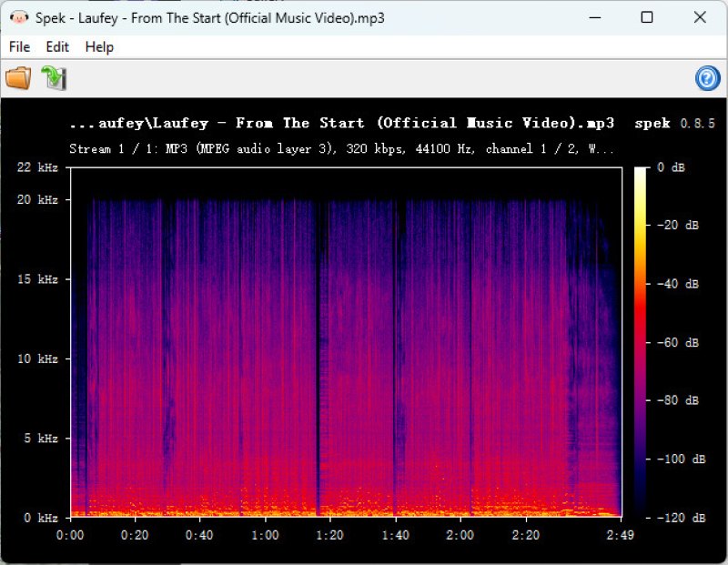
Task: Maximize the Spek window
Action: click(x=647, y=17)
